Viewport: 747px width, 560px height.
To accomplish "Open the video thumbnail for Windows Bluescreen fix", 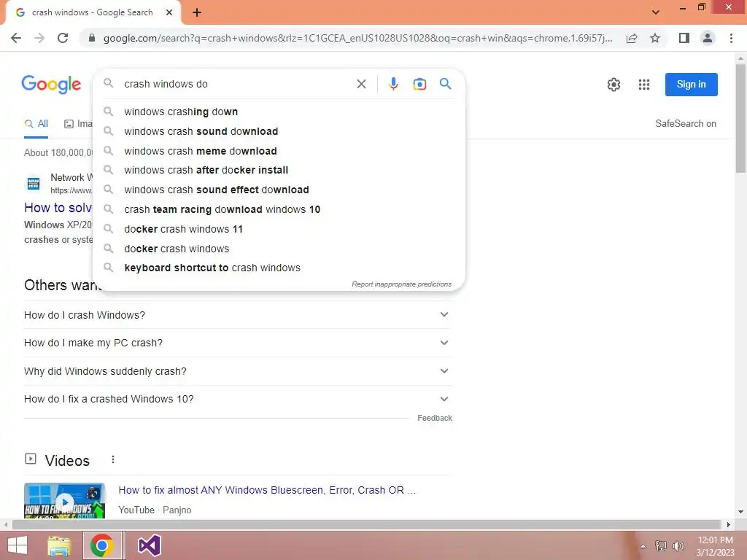I will [x=64, y=500].
